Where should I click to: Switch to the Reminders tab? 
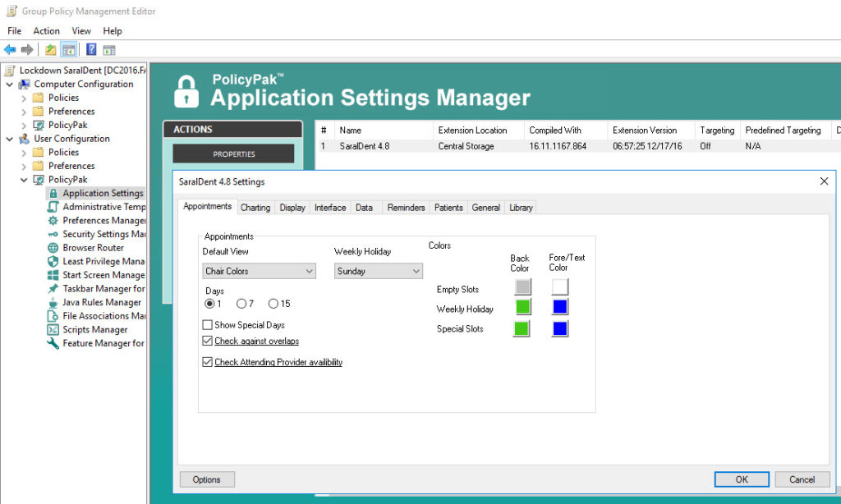coord(406,208)
